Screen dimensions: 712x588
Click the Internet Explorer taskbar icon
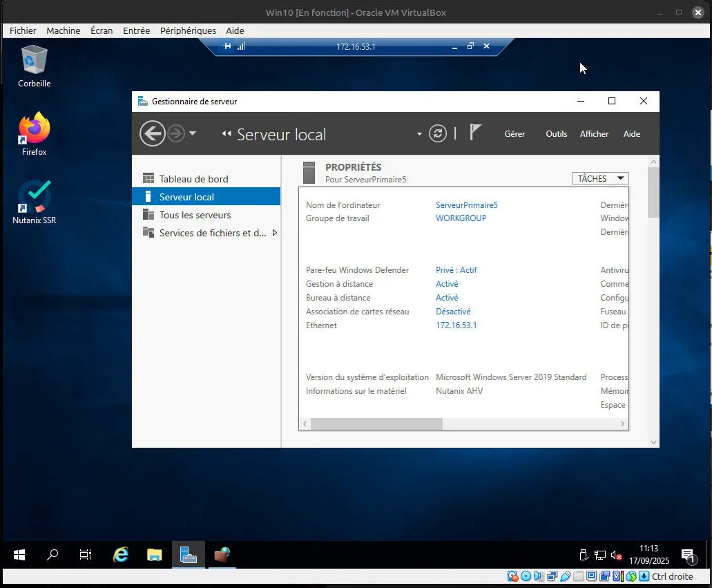point(121,554)
